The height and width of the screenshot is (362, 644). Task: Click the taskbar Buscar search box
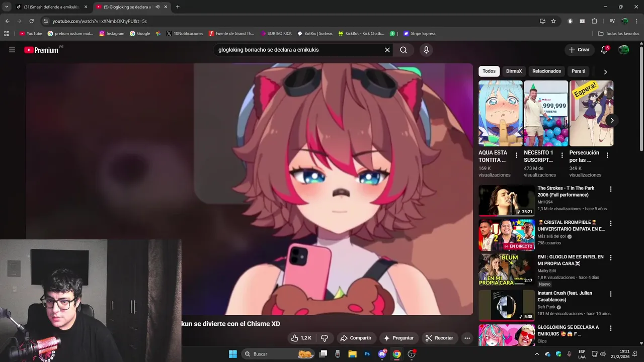278,354
